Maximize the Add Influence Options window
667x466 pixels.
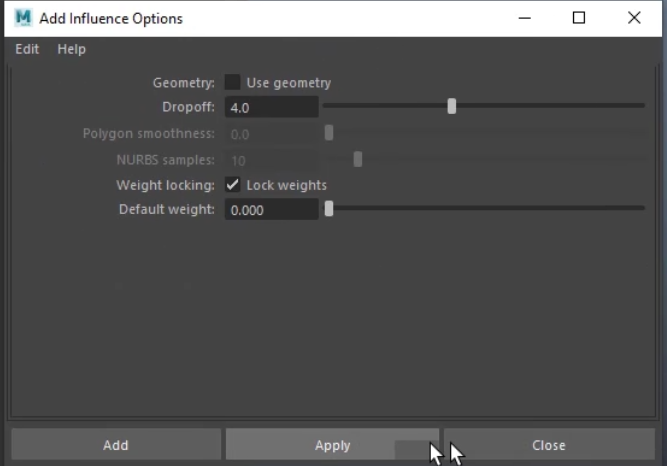tap(579, 18)
